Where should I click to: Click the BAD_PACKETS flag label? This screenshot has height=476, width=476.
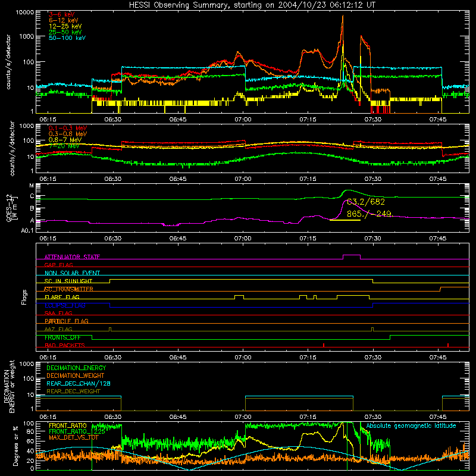pos(65,345)
